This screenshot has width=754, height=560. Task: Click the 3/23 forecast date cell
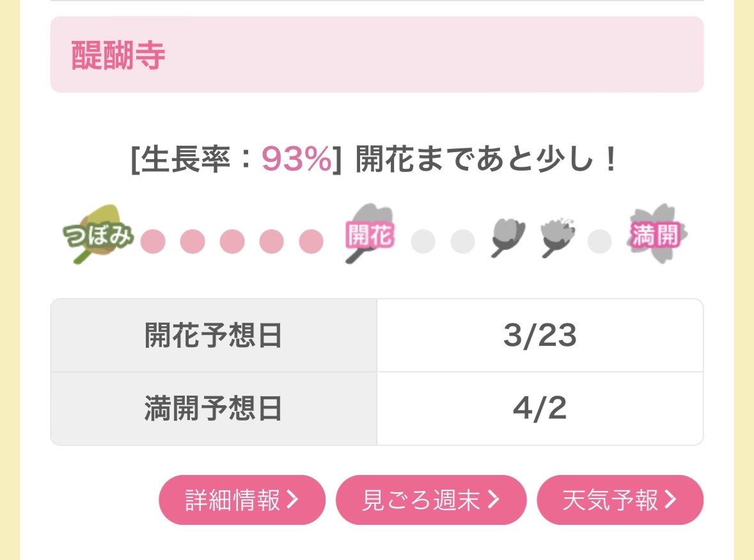(x=540, y=336)
